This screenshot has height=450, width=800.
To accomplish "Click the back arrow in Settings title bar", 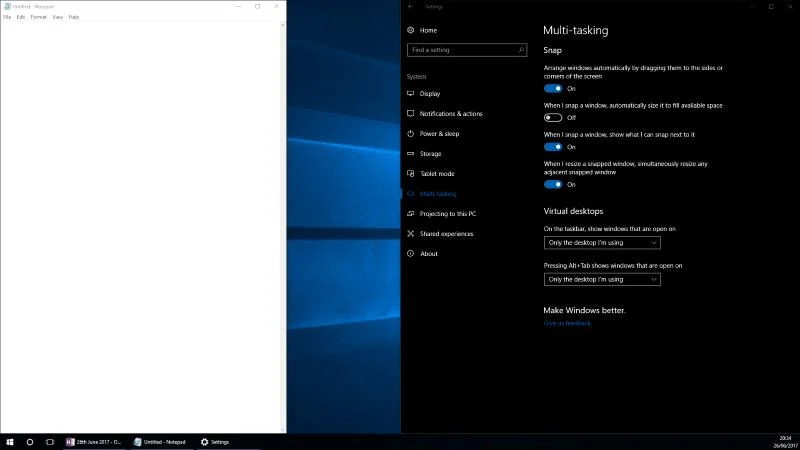I will pos(411,7).
